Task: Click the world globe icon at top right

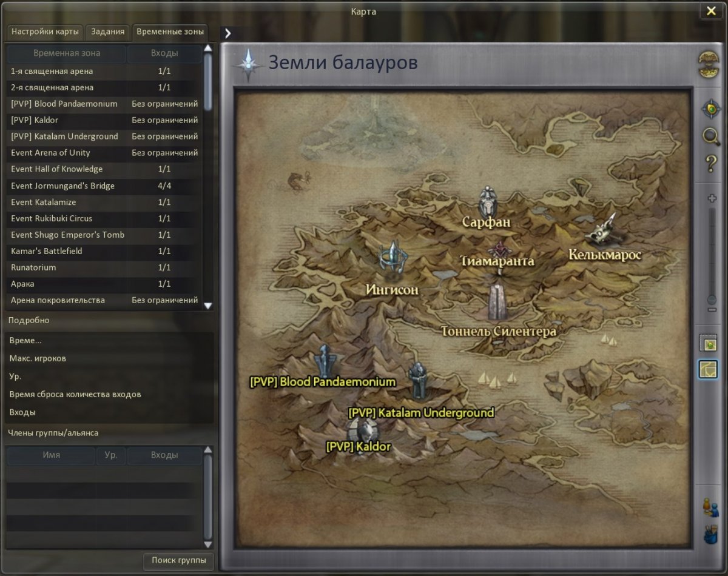Action: click(709, 64)
